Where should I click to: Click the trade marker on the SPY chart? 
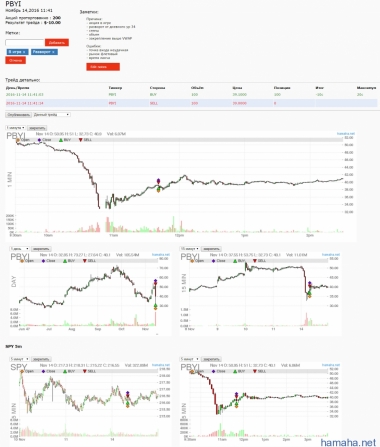pyautogui.click(x=127, y=399)
